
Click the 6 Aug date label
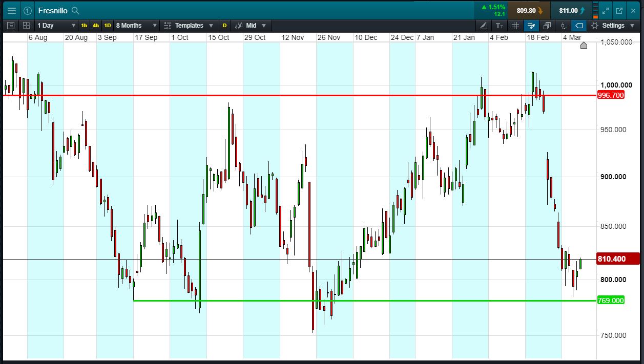pos(38,37)
